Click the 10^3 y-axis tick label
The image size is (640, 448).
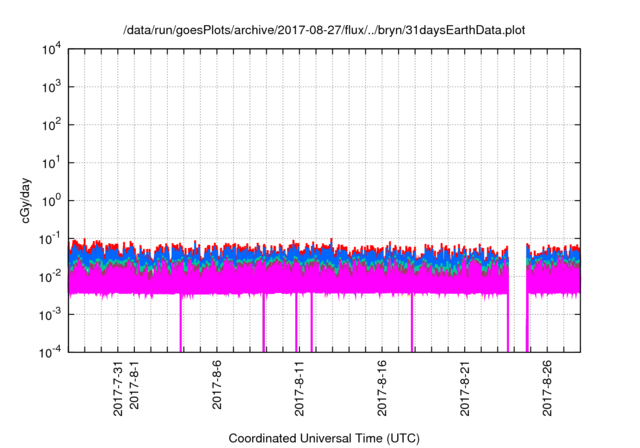(52, 87)
